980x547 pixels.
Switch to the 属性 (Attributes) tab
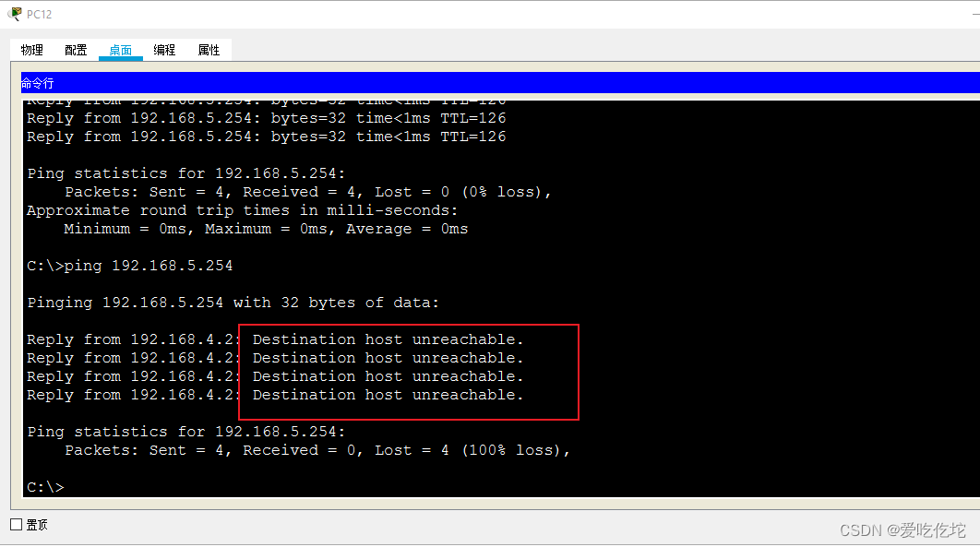209,50
